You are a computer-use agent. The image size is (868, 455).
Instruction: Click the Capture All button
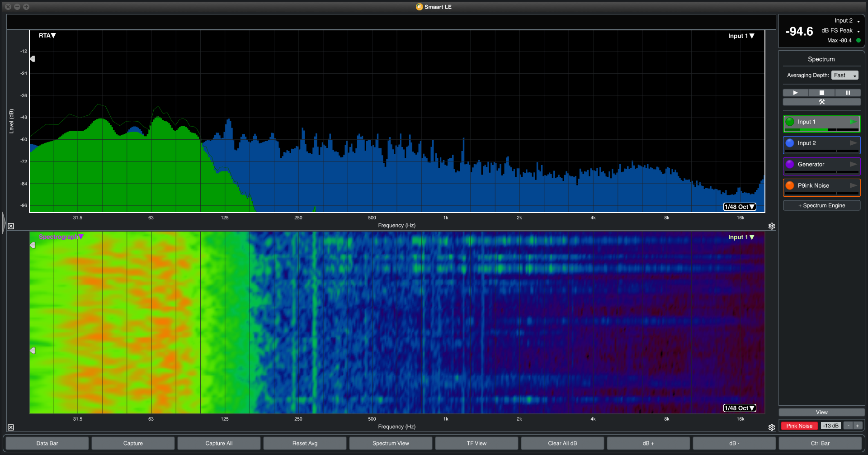click(x=219, y=443)
